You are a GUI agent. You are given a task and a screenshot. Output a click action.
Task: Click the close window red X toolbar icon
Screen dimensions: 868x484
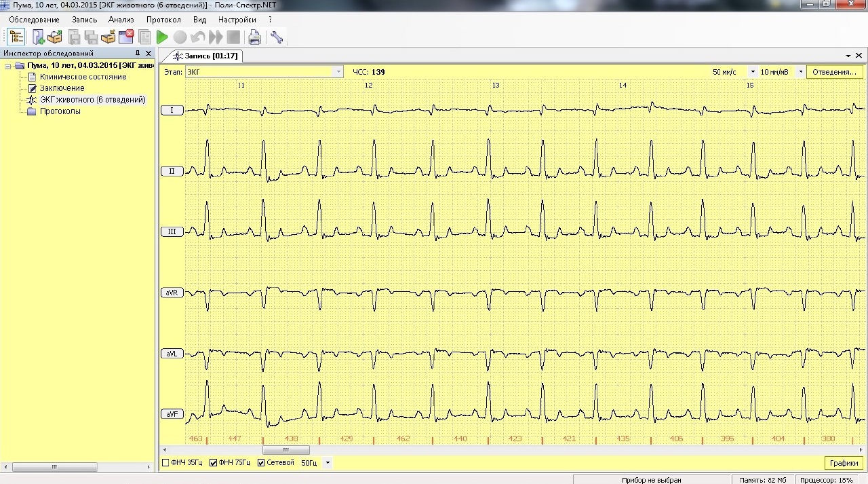126,37
